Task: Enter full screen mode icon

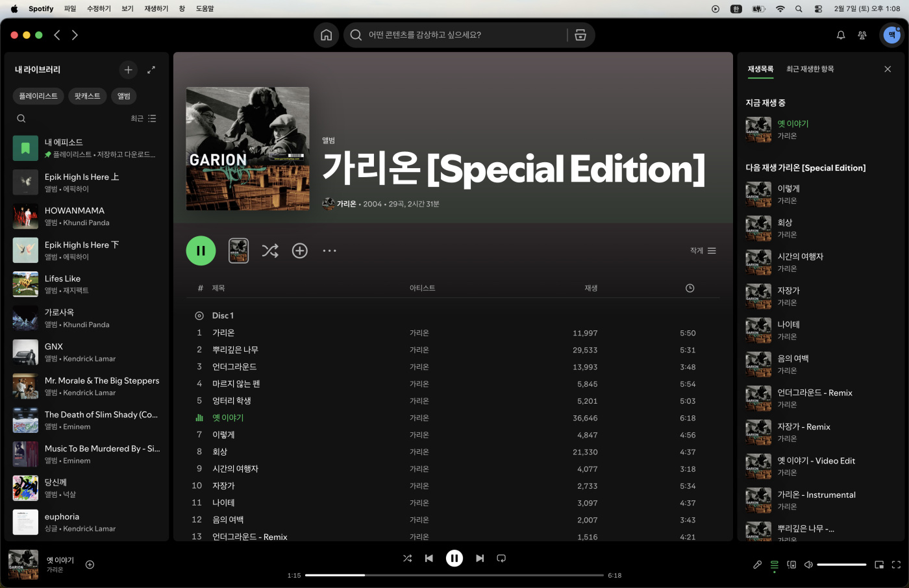Action: 896,565
